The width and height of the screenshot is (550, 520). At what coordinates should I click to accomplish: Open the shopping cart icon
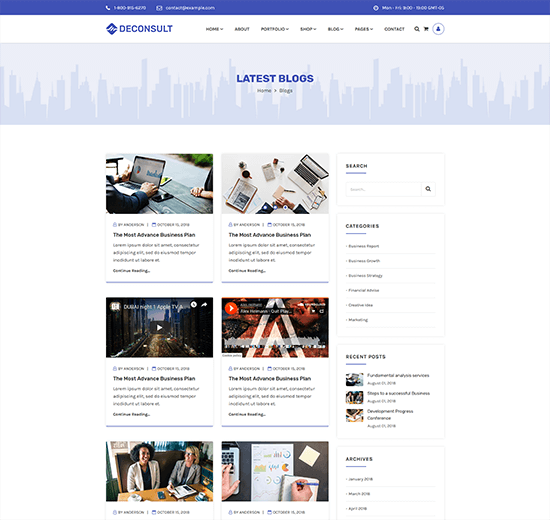click(426, 29)
